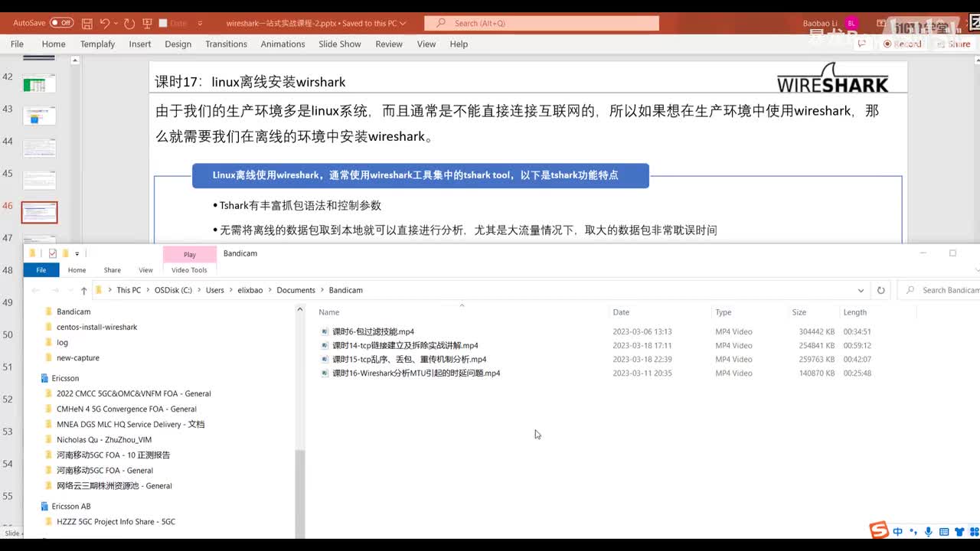Screen dimensions: 980x551
Task: Click OSDisk (C:) in address breadcrumb
Action: [x=173, y=291]
